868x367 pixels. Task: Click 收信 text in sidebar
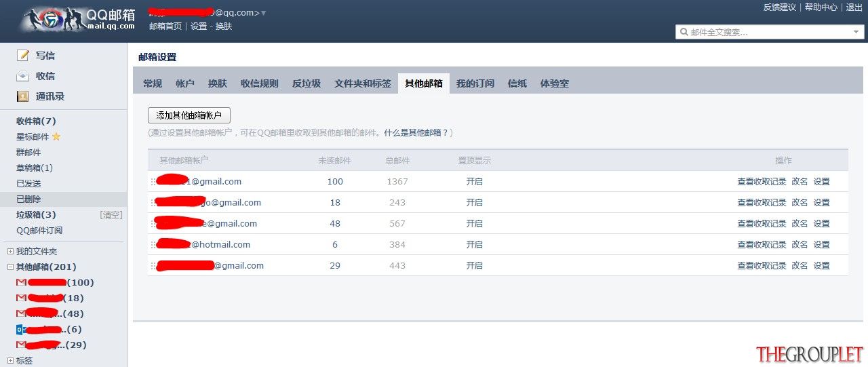pos(45,76)
